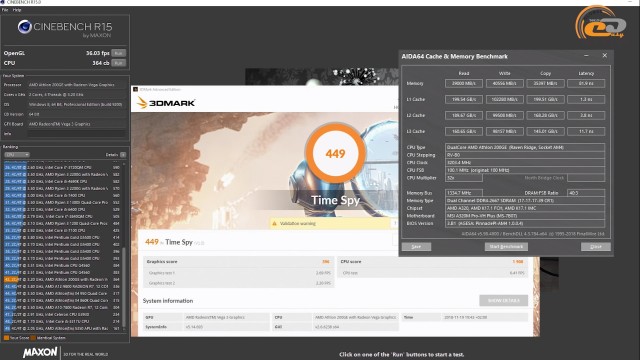Click the warning triangle icon in 3DMark
The height and width of the screenshot is (360, 640).
pos(275,223)
